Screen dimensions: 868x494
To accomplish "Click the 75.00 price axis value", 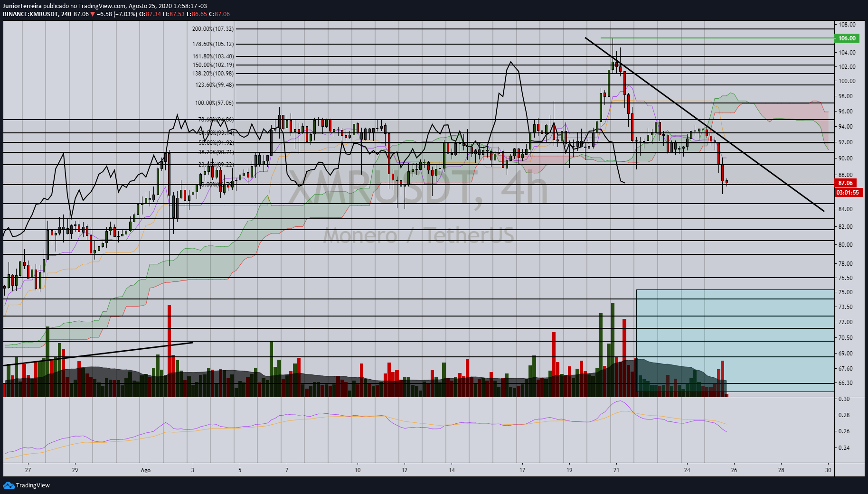I will (x=846, y=292).
